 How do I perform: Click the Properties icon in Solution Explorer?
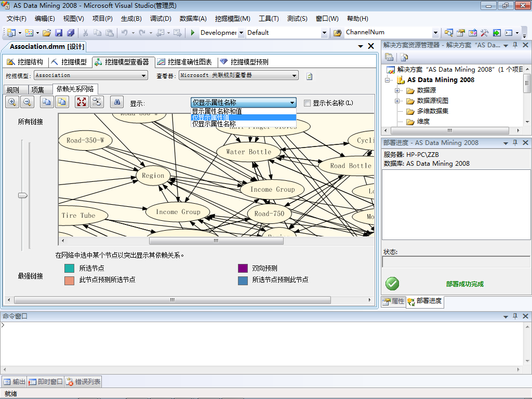389,57
